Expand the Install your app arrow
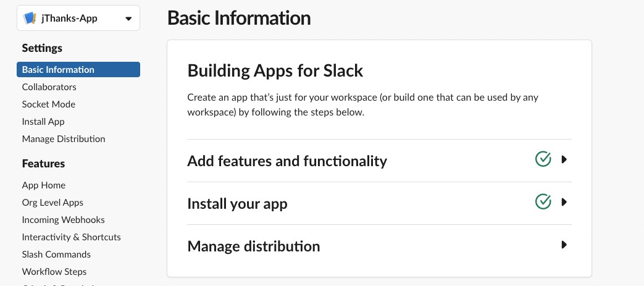 564,202
